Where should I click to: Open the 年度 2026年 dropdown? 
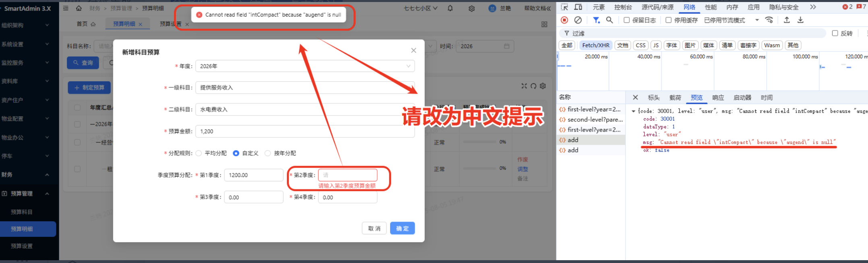pyautogui.click(x=305, y=66)
